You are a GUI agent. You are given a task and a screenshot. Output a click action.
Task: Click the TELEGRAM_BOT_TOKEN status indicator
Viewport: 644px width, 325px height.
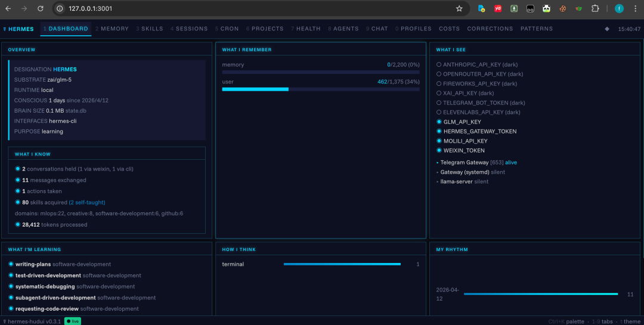click(x=439, y=103)
